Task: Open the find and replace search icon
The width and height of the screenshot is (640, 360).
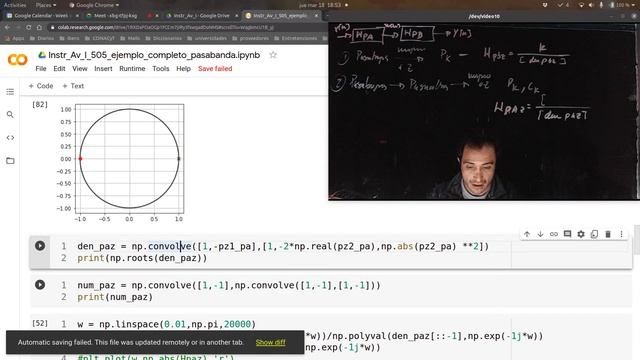Action: [x=10, y=115]
